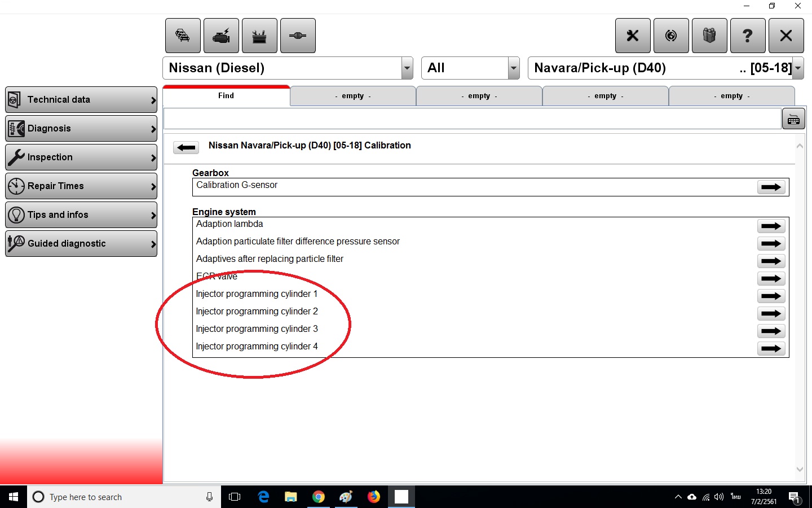812x508 pixels.
Task: Select Injector programming cylinder 3 text
Action: (x=257, y=329)
